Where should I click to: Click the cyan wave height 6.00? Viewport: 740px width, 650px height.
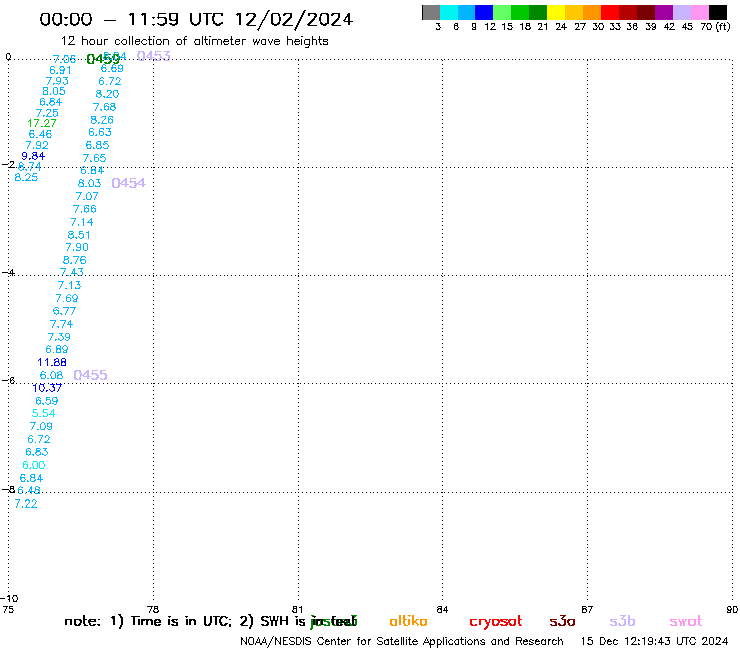coord(34,465)
